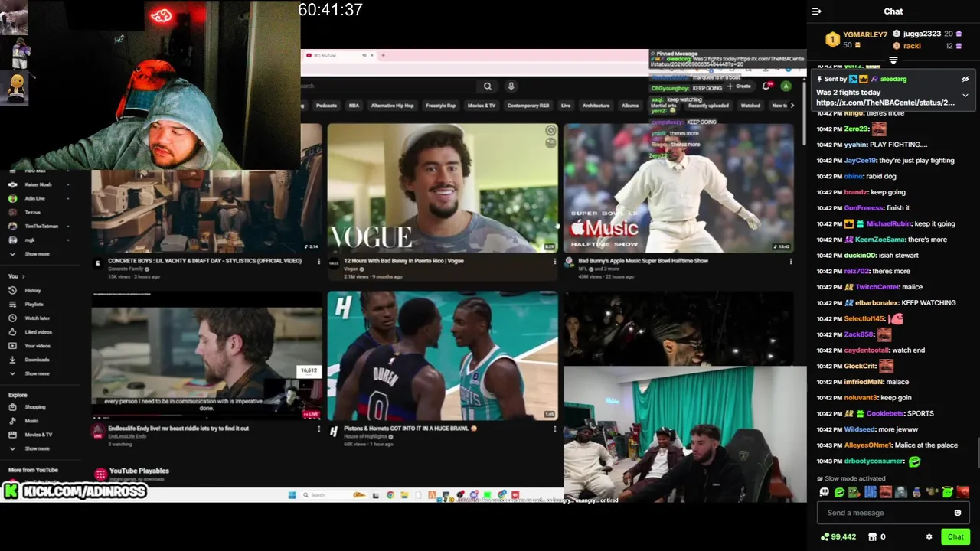Open the emoji picker in the message box
The height and width of the screenshot is (551, 980).
click(x=957, y=513)
